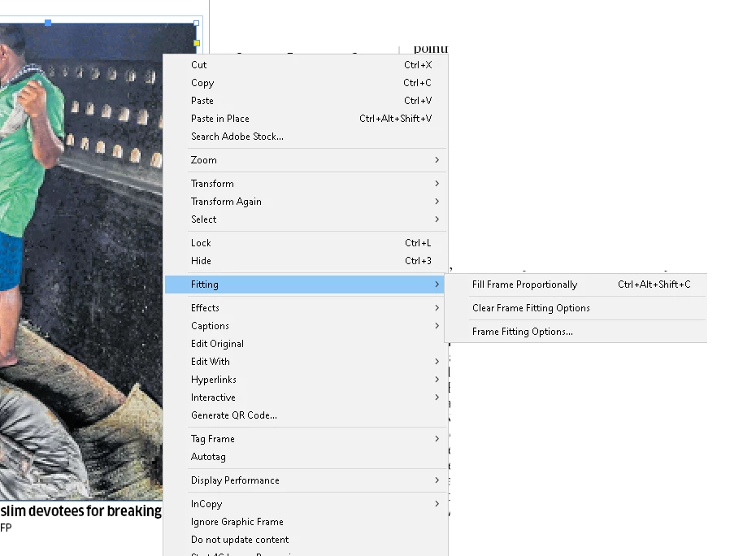756x556 pixels.
Task: Select Clear Frame Fitting Options
Action: point(576,307)
